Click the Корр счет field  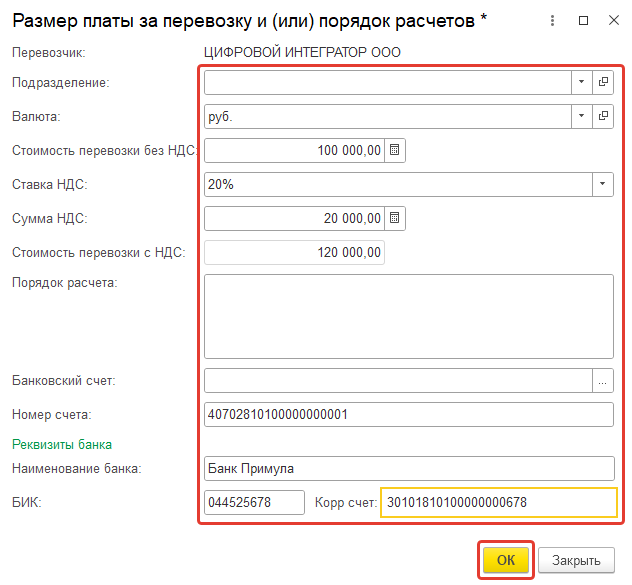coord(499,502)
